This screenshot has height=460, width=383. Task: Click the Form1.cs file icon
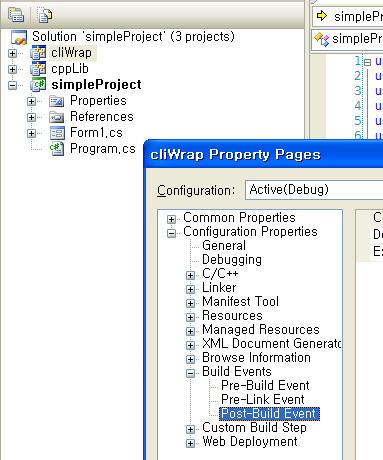[x=57, y=133]
